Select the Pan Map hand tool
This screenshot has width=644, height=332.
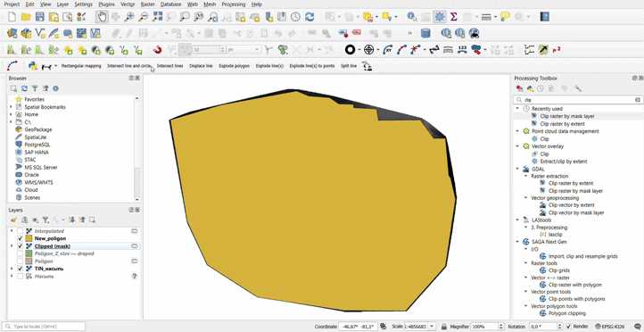[x=102, y=17]
